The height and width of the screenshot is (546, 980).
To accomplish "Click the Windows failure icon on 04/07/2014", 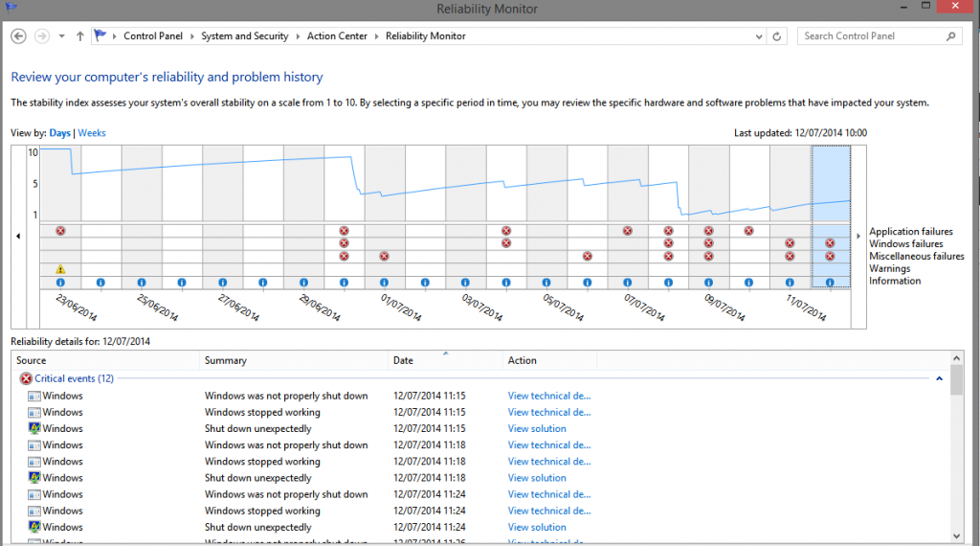I will (506, 243).
